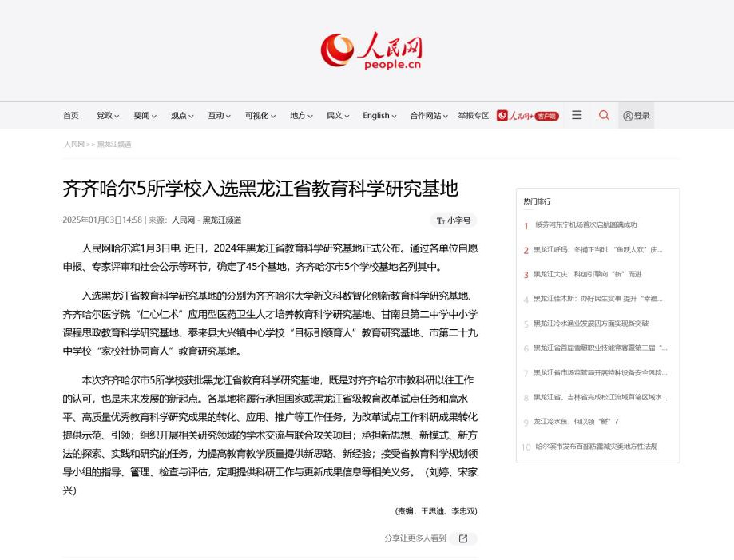Expand the 地方 dropdown menu
This screenshot has width=734, height=560.
tap(301, 116)
